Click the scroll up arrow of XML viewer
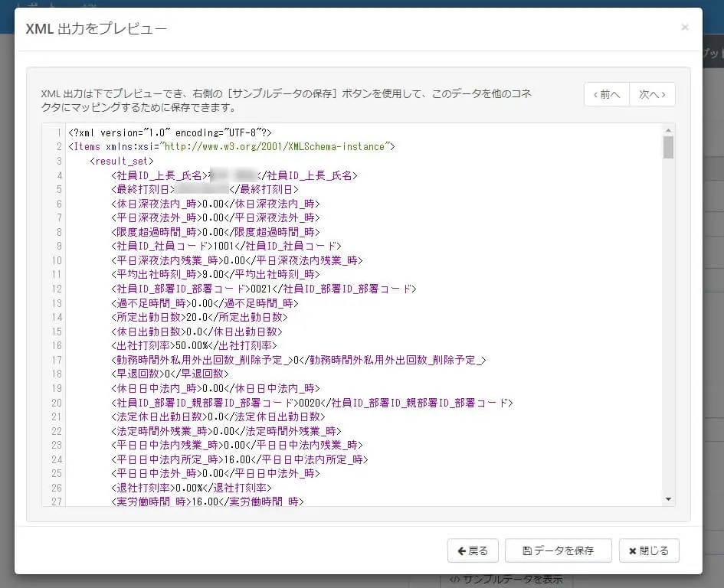This screenshot has width=724, height=588. pyautogui.click(x=668, y=131)
